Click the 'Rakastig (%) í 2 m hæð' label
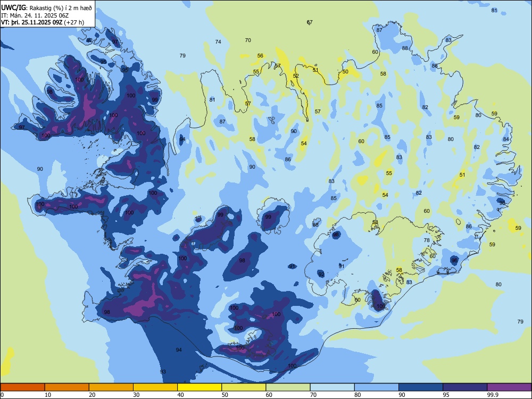Viewport: 532px width, 399px height. point(61,8)
